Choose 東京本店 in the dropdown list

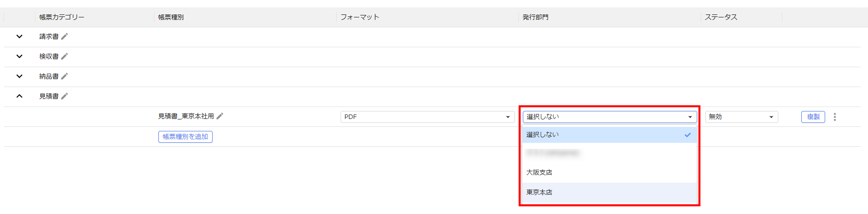[x=539, y=193]
